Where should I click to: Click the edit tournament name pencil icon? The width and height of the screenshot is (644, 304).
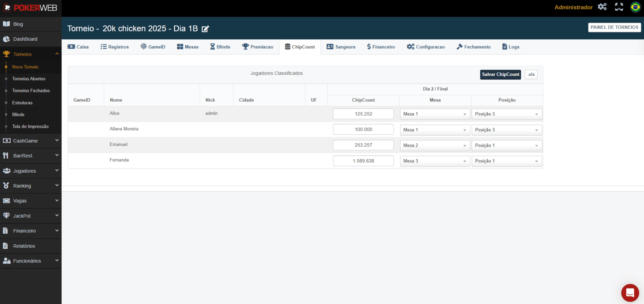(x=205, y=29)
